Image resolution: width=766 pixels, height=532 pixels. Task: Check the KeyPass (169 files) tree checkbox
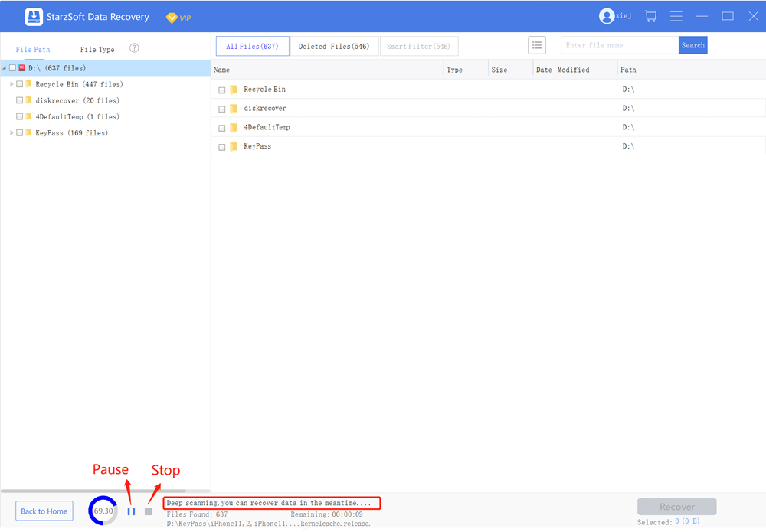click(20, 132)
